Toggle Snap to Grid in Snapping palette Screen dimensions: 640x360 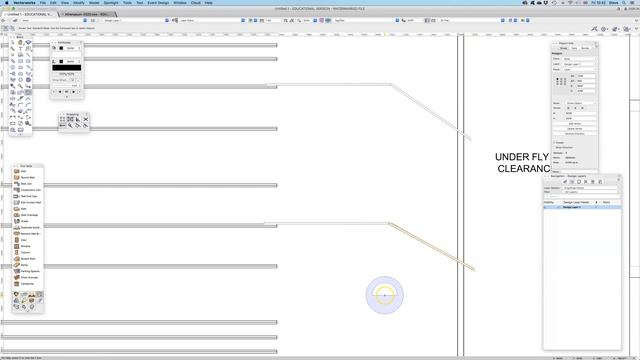point(62,119)
